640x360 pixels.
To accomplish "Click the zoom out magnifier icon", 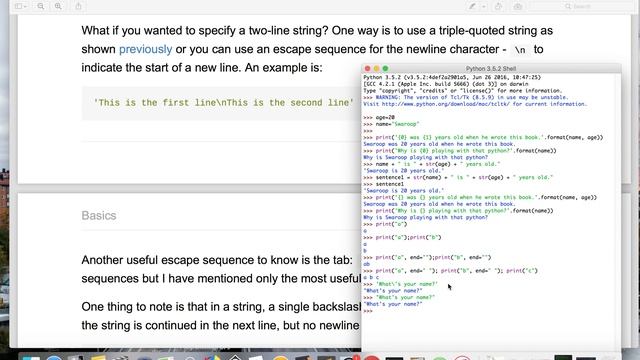I will tap(41, 6).
